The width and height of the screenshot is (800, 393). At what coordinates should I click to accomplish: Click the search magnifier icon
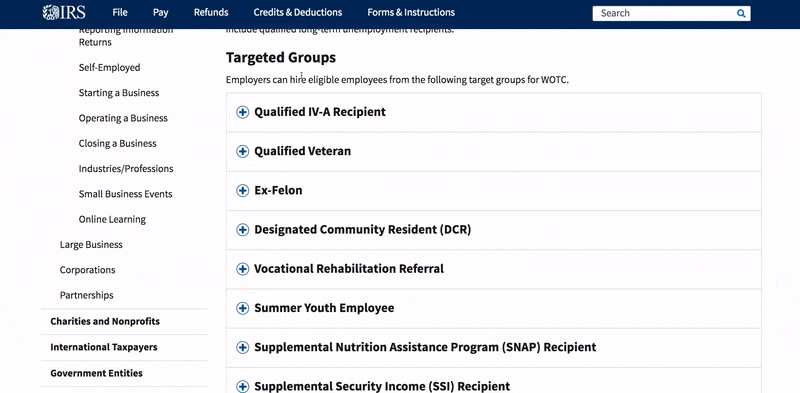point(741,13)
